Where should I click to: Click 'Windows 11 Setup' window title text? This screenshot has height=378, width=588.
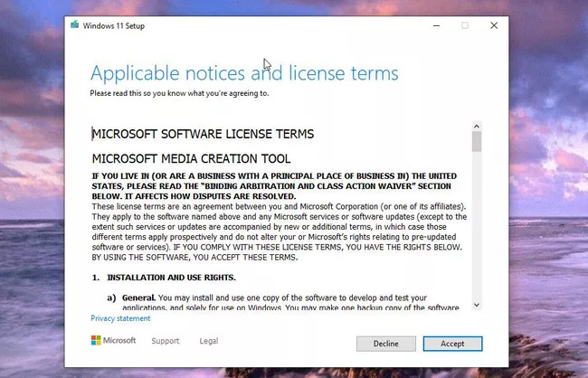click(x=114, y=26)
